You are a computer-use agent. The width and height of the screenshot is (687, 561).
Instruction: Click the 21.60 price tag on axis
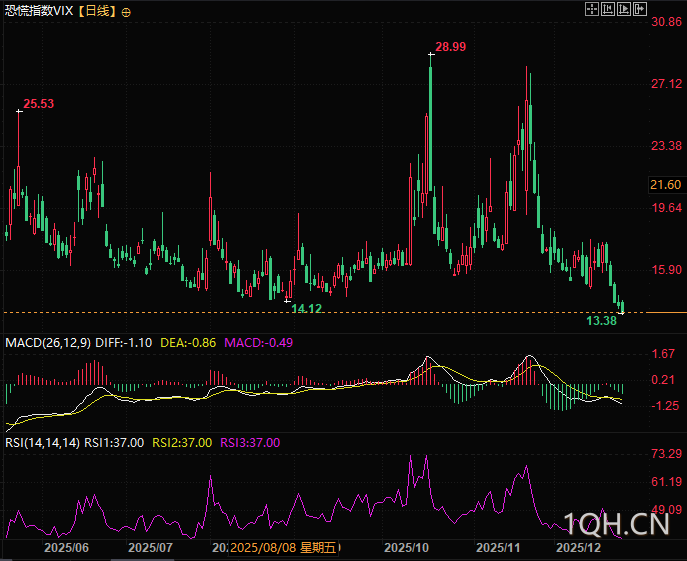[x=665, y=185]
